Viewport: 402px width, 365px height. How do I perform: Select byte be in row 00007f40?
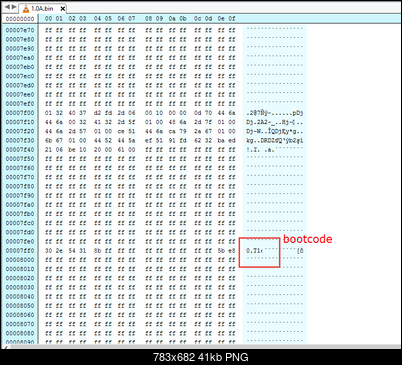click(72, 150)
